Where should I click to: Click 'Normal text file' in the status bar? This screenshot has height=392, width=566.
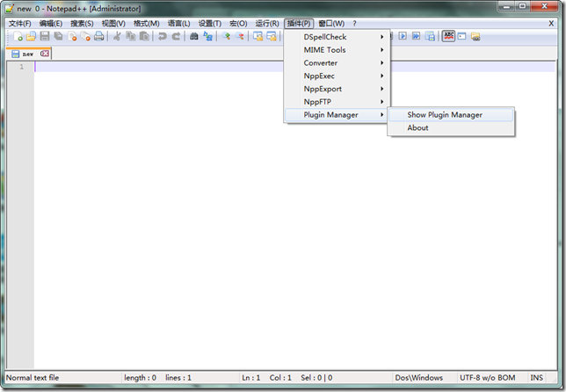33,378
